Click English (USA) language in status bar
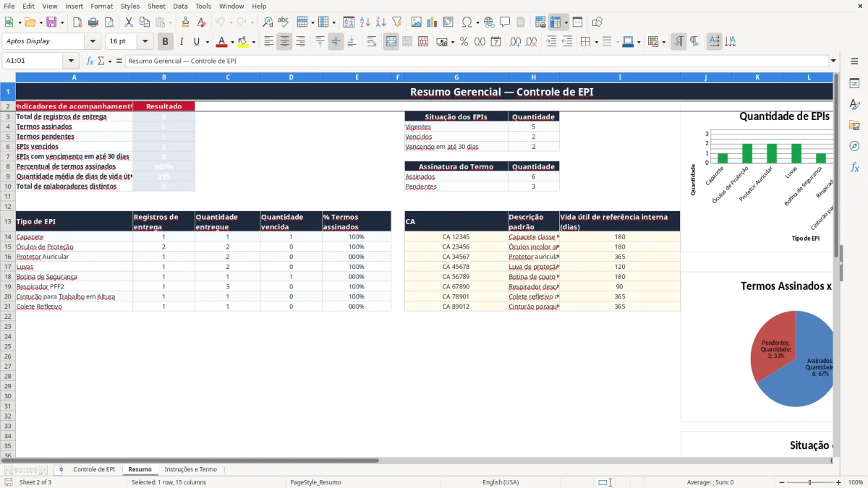The image size is (868, 488). pos(501,482)
